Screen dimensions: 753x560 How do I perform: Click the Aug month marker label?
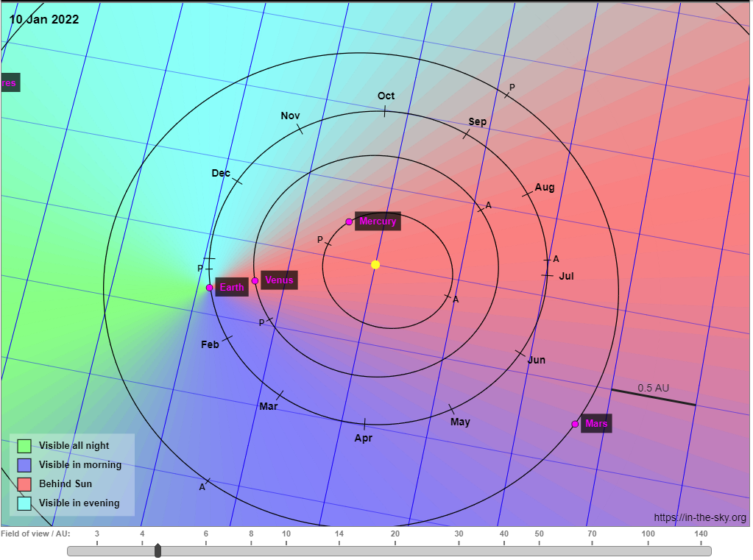coord(545,188)
